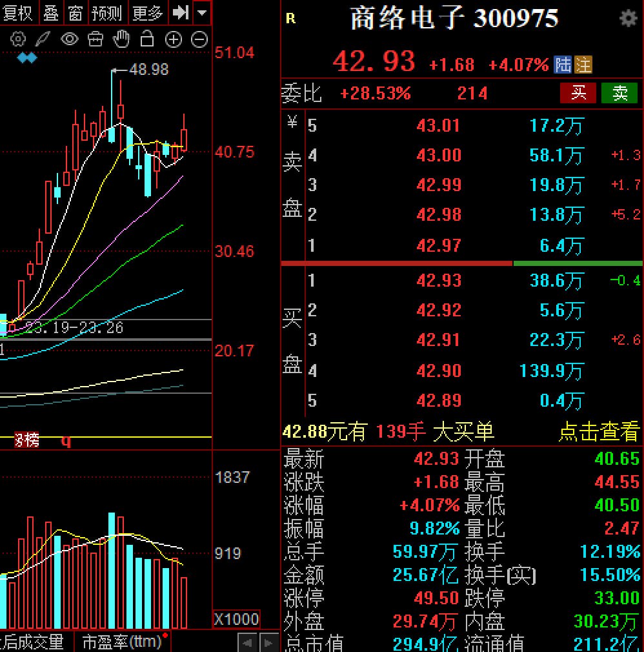Viewport: 644px width, 652px height.
Task: Toggle the chart lock icon
Action: pyautogui.click(x=146, y=39)
